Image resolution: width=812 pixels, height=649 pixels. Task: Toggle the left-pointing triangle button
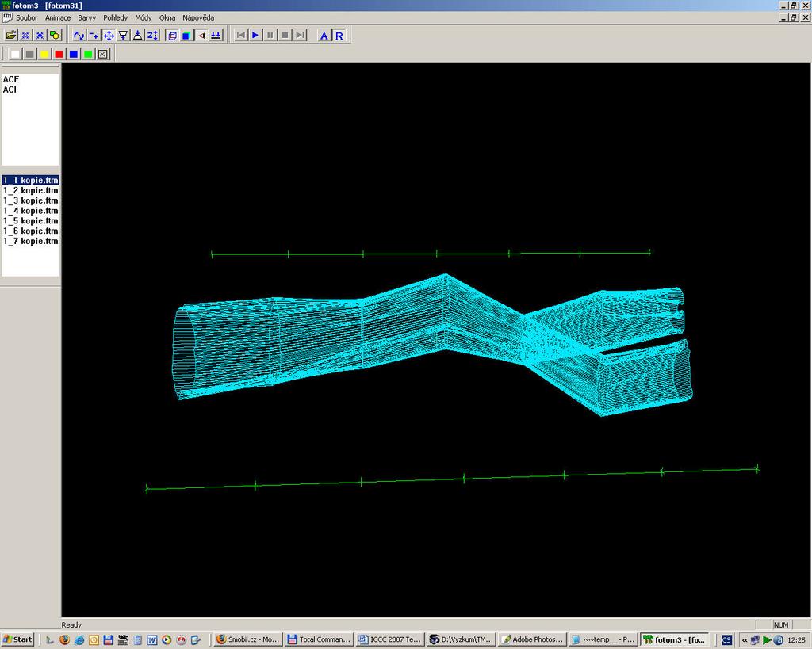coord(201,35)
